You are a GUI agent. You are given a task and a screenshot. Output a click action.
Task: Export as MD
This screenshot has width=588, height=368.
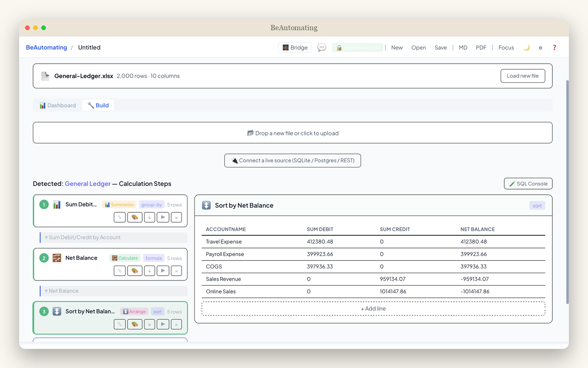(x=463, y=47)
